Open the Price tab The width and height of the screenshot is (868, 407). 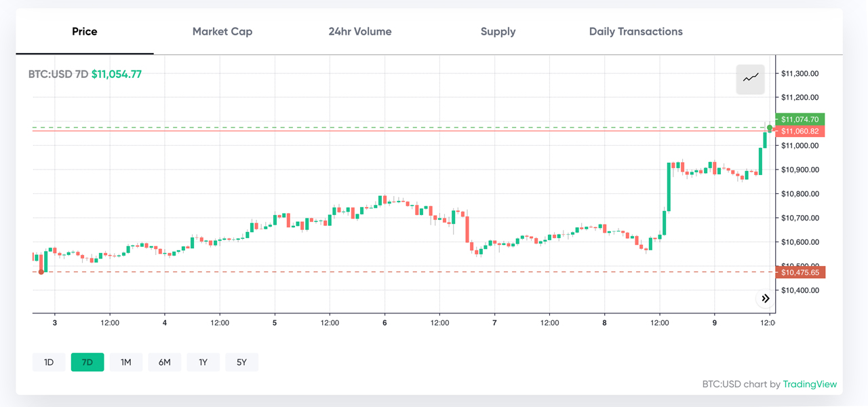85,32
